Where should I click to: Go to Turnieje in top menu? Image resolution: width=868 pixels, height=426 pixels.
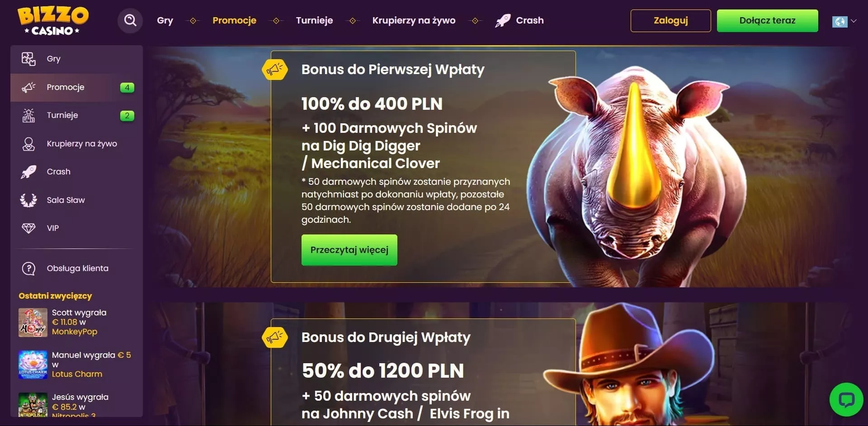pos(314,20)
